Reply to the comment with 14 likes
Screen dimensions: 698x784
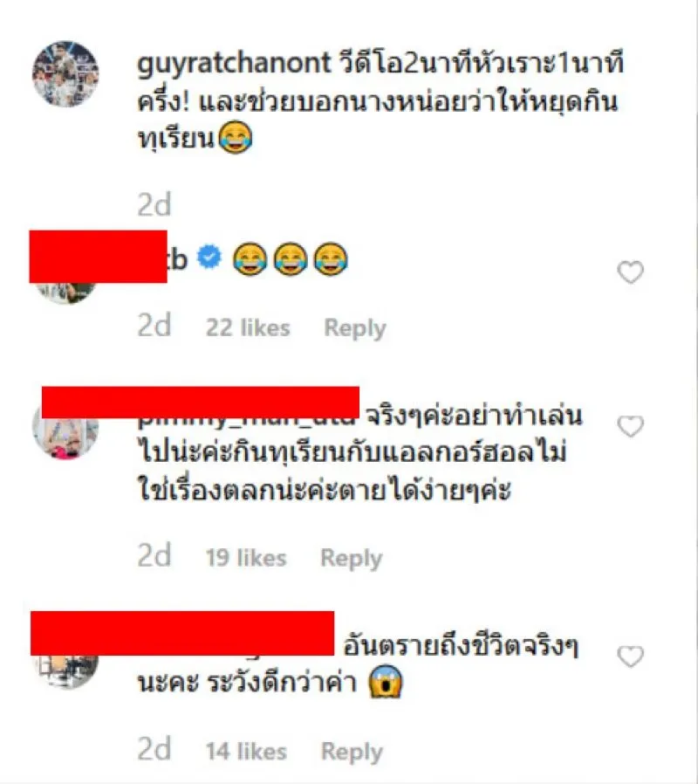pos(352,752)
